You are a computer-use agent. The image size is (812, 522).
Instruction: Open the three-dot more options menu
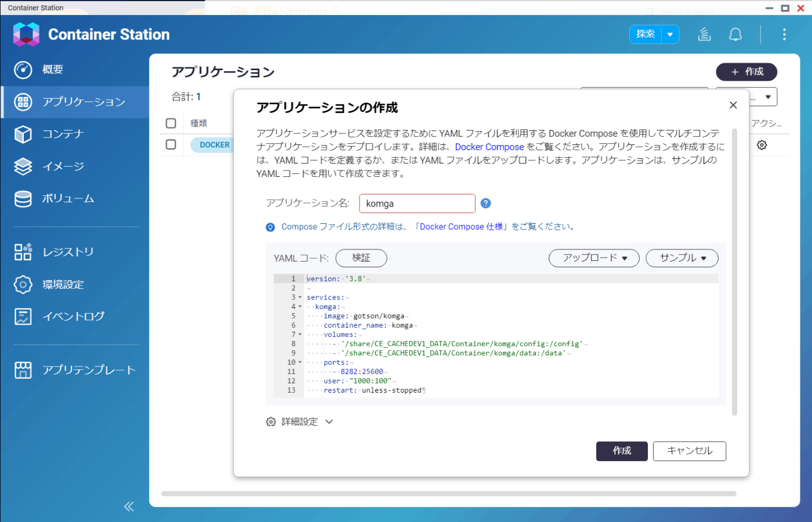click(x=784, y=34)
